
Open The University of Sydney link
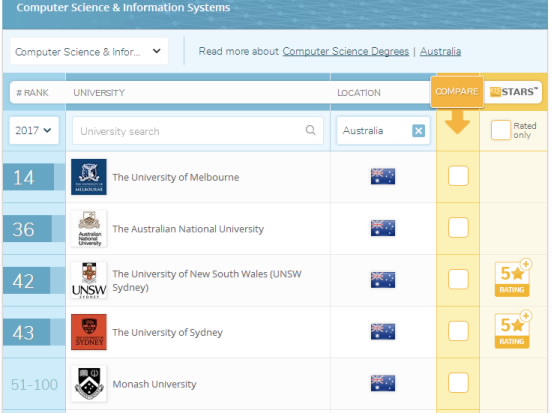(167, 332)
